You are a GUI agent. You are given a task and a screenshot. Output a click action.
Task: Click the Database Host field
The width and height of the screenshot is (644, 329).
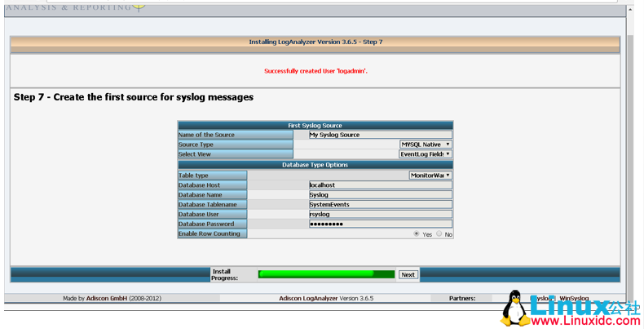[x=381, y=185]
